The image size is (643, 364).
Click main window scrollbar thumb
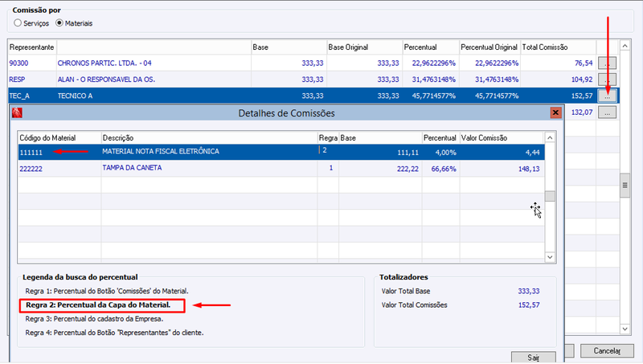coord(625,186)
